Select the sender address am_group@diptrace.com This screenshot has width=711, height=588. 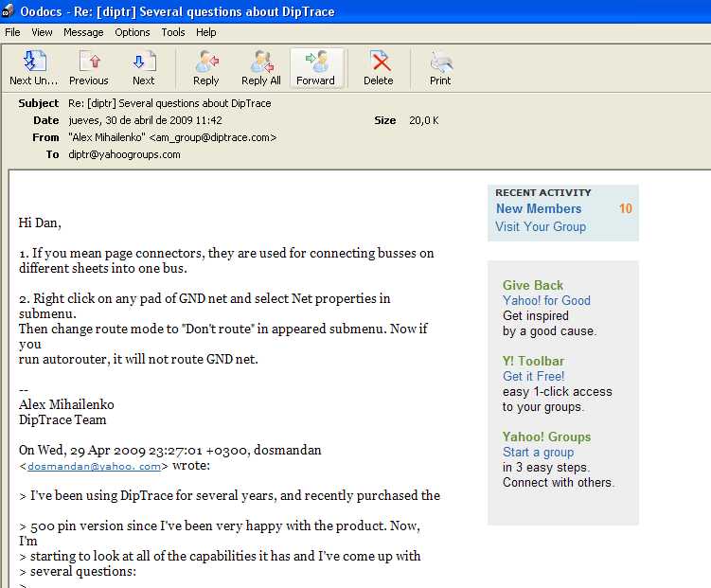pyautogui.click(x=213, y=137)
